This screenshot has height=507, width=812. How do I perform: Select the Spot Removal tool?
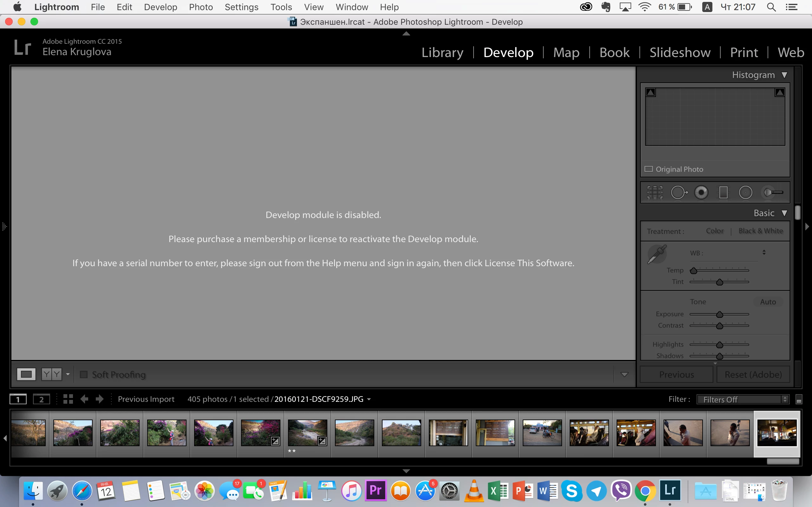tap(679, 192)
